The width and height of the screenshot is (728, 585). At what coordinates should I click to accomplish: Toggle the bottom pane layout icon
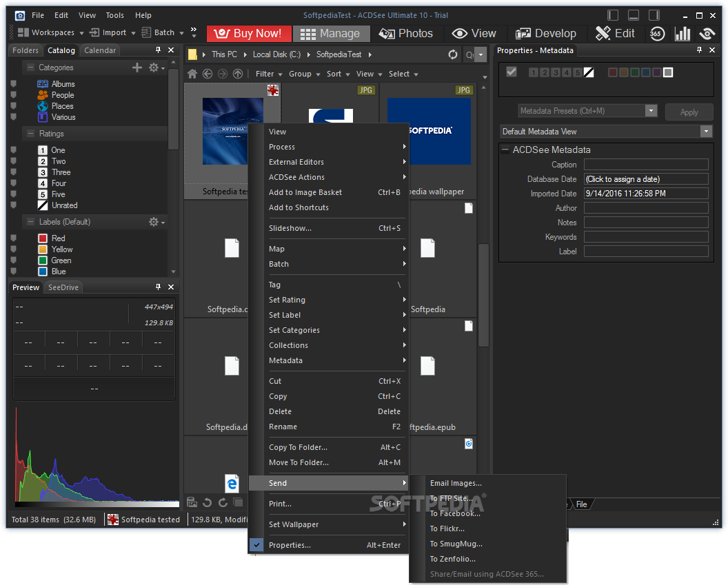click(x=634, y=15)
